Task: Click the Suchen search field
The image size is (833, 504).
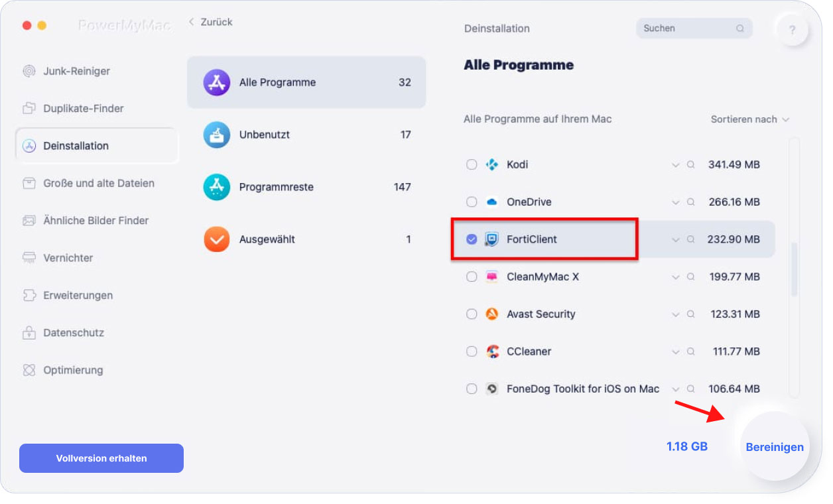Action: click(694, 29)
